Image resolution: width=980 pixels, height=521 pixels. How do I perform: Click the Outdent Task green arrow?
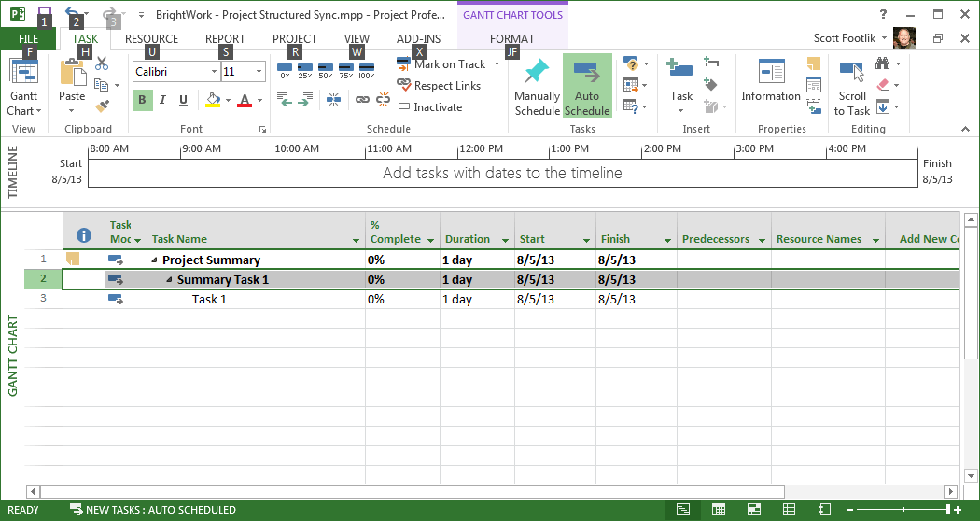[x=284, y=100]
